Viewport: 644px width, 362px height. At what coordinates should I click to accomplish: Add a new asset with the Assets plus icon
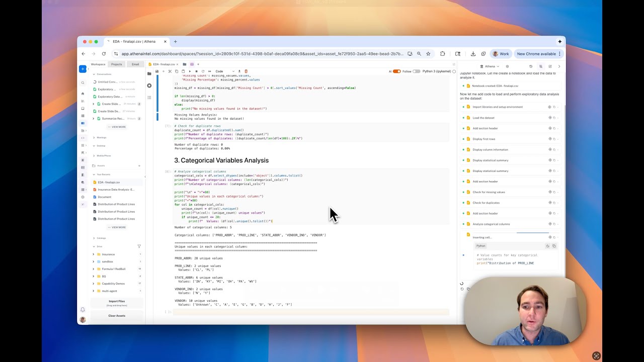(139, 165)
